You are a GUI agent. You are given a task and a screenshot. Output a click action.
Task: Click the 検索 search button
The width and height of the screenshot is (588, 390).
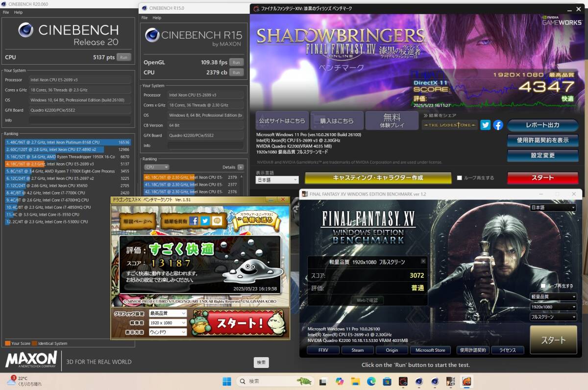tap(261, 363)
